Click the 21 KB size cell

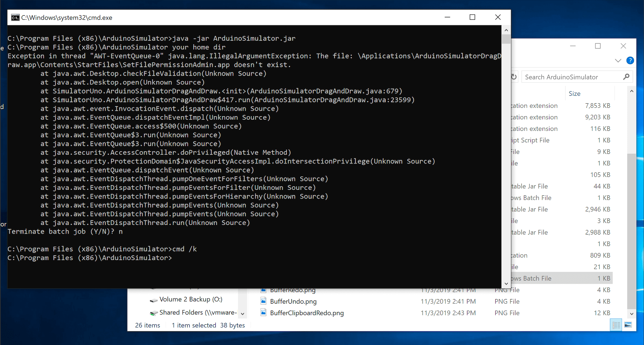point(602,267)
